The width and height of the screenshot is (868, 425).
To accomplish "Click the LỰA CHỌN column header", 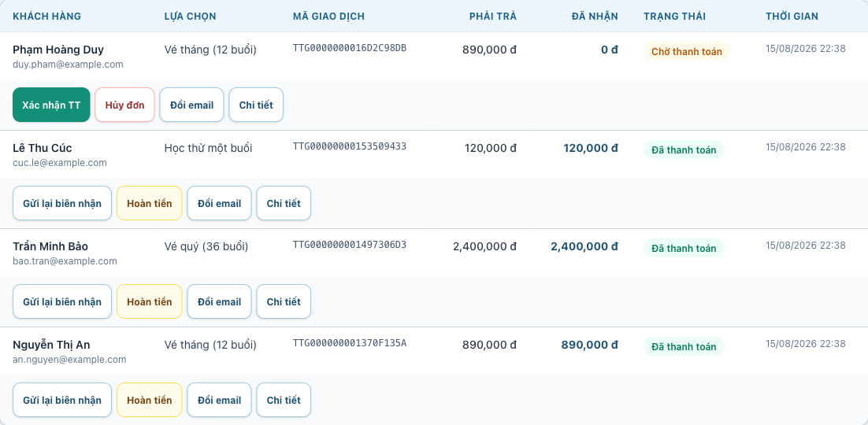I will (191, 16).
